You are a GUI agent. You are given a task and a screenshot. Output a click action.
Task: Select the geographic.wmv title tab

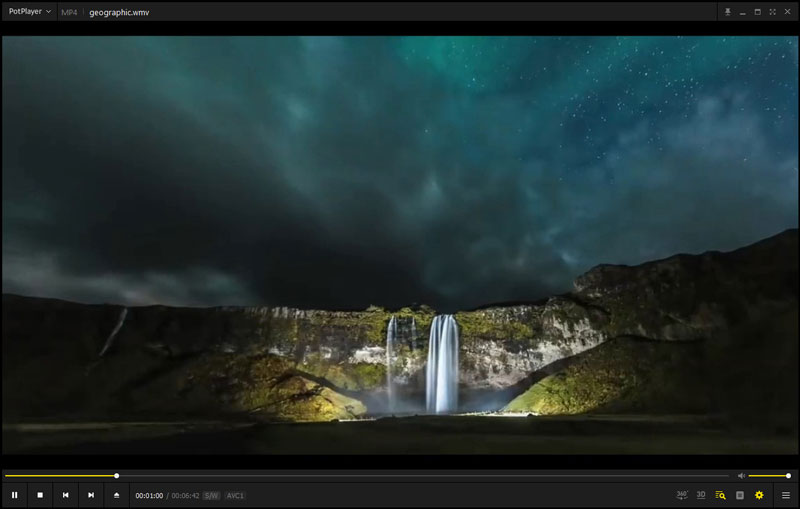pyautogui.click(x=119, y=12)
